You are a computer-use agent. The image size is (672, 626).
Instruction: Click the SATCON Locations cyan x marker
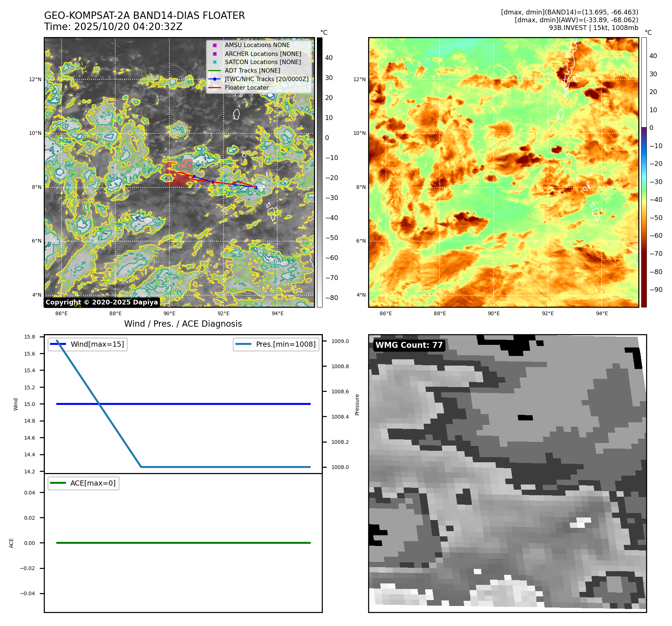click(x=215, y=62)
